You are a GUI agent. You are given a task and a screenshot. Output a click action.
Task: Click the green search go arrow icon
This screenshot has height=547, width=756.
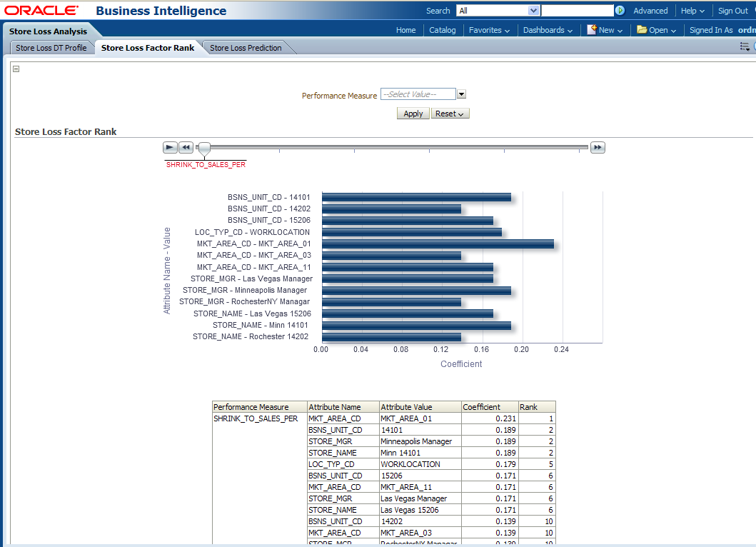pos(620,11)
